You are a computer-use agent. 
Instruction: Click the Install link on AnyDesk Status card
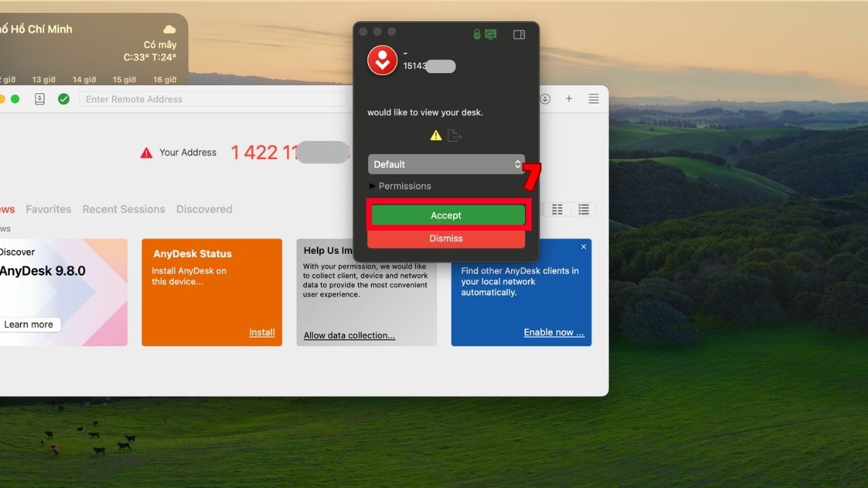coord(262,333)
